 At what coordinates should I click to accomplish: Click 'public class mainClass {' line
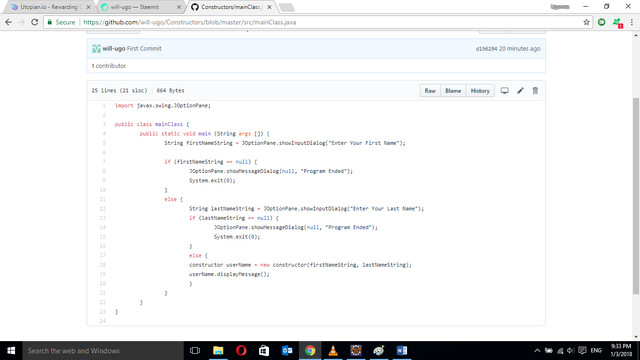[x=152, y=124]
